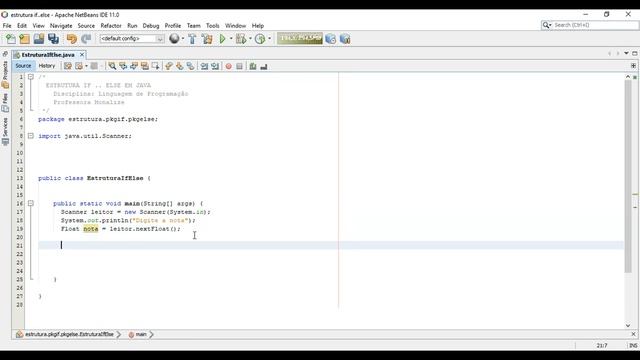Toggle Bookmark on current line
Viewport: 640px width, 360px height.
190,66
